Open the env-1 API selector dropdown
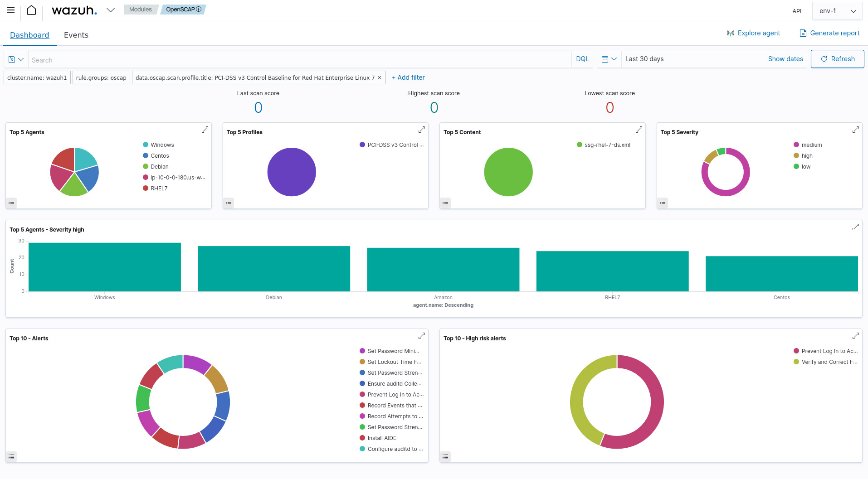The width and height of the screenshot is (868, 479). point(837,11)
